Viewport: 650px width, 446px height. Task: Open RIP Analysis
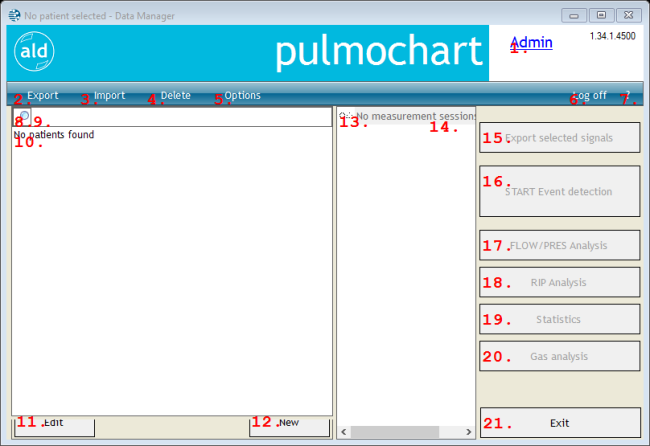pyautogui.click(x=559, y=282)
